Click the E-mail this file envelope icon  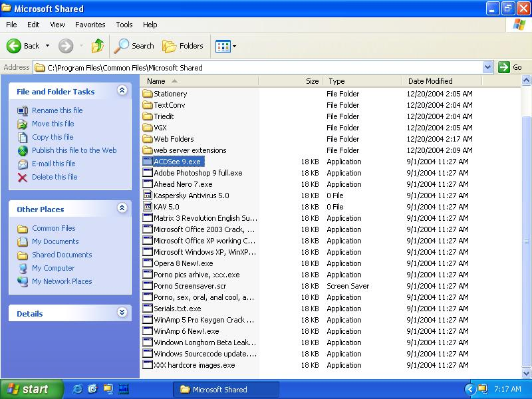click(x=23, y=164)
